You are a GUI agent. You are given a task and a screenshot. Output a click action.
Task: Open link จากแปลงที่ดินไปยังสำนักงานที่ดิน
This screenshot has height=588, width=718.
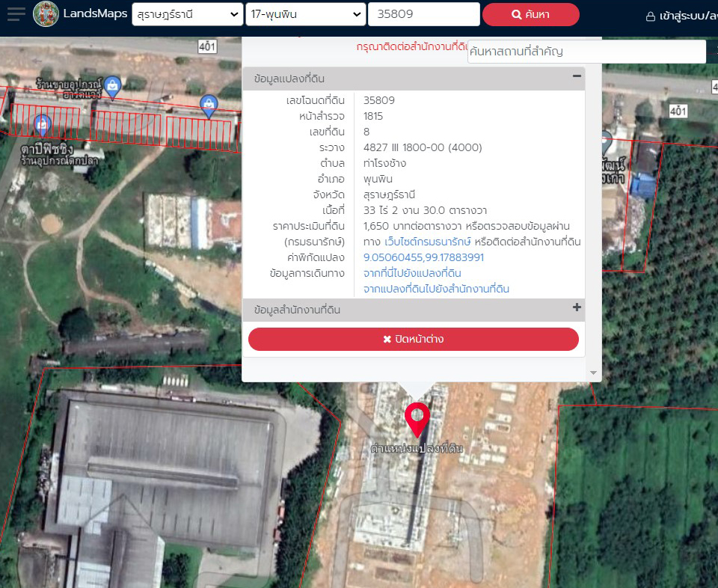(x=436, y=289)
